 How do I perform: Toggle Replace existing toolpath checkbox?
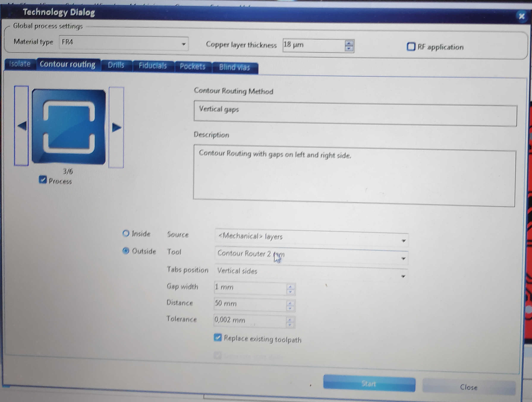tap(217, 337)
